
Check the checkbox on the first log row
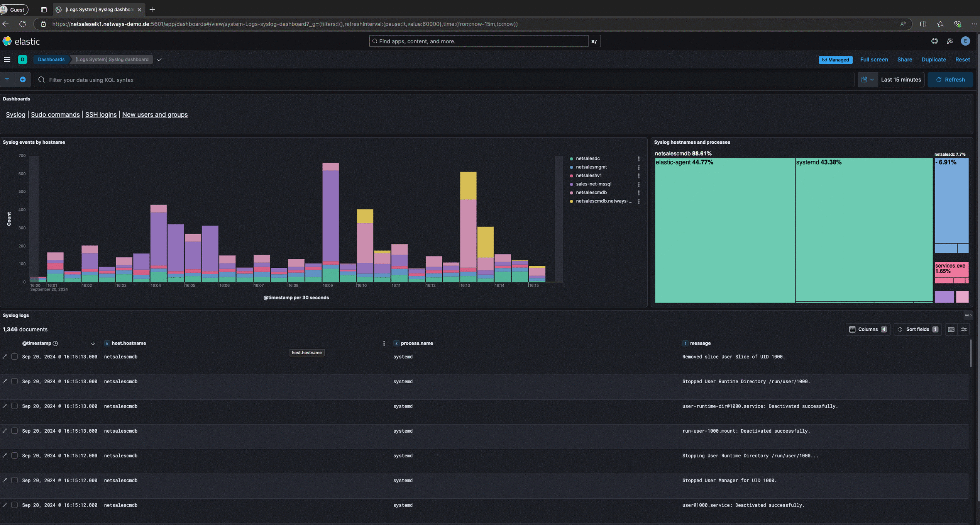[x=14, y=357]
